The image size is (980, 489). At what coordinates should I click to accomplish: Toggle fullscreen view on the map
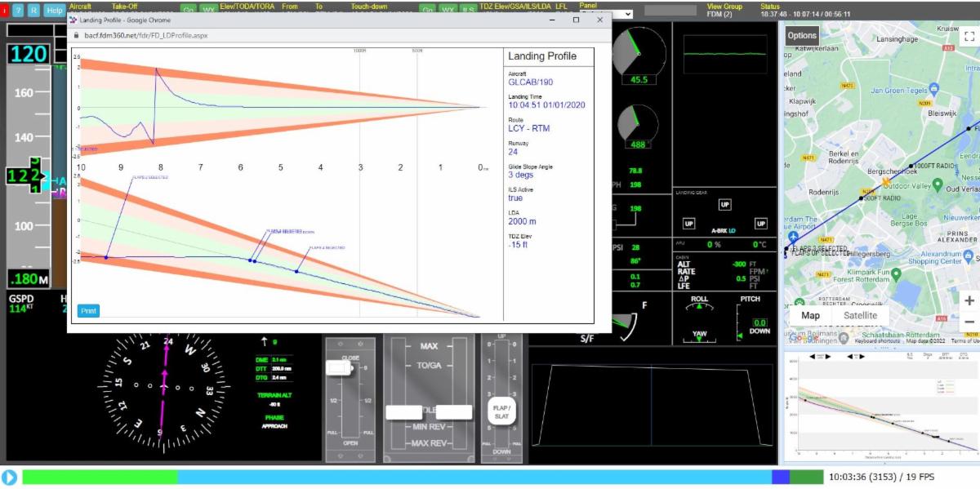969,36
